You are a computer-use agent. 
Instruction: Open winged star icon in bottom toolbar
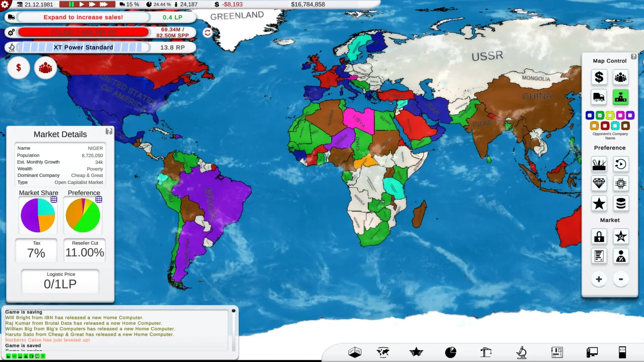pos(416,352)
